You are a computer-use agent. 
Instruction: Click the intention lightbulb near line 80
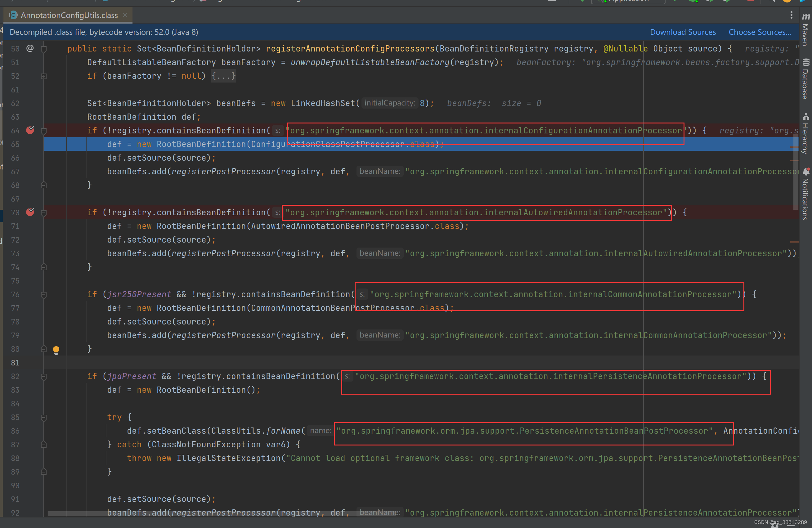pyautogui.click(x=56, y=350)
